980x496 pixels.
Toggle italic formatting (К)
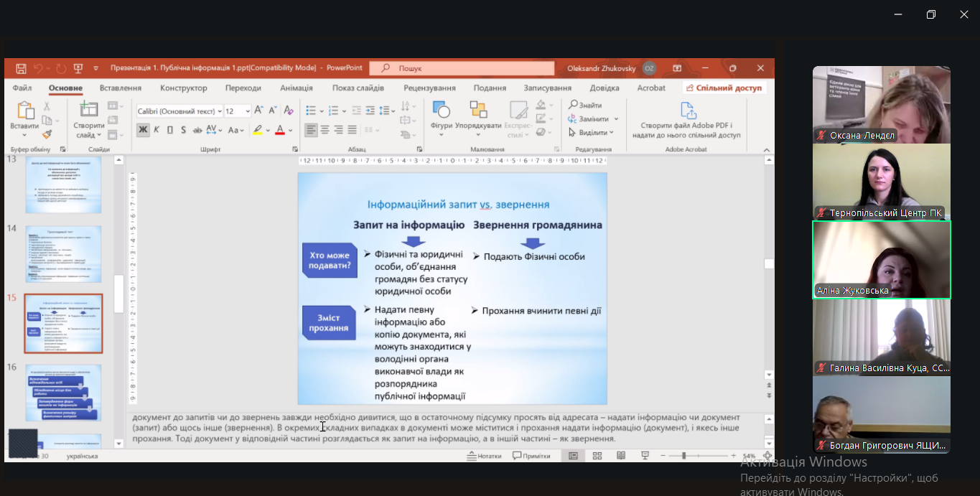(x=157, y=130)
